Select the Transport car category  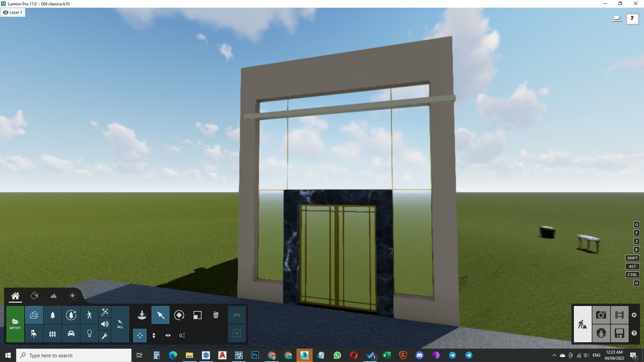click(71, 334)
